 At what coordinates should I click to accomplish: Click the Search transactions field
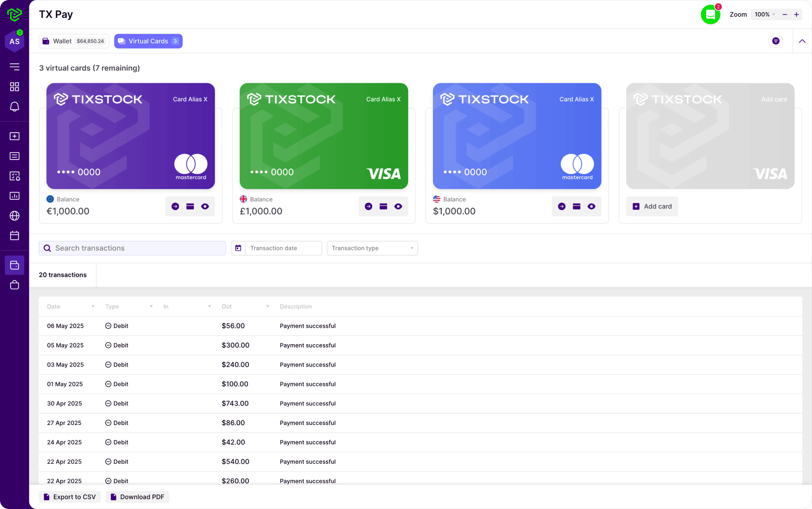click(x=132, y=248)
